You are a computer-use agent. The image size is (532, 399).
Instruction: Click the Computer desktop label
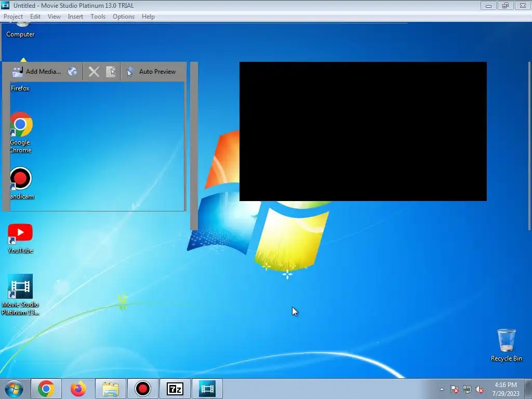click(x=20, y=34)
